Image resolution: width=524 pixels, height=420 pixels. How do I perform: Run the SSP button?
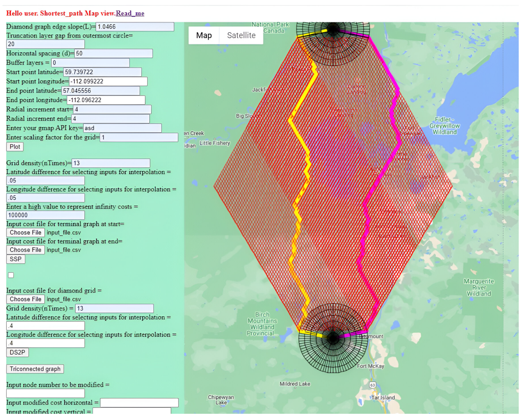coord(16,259)
